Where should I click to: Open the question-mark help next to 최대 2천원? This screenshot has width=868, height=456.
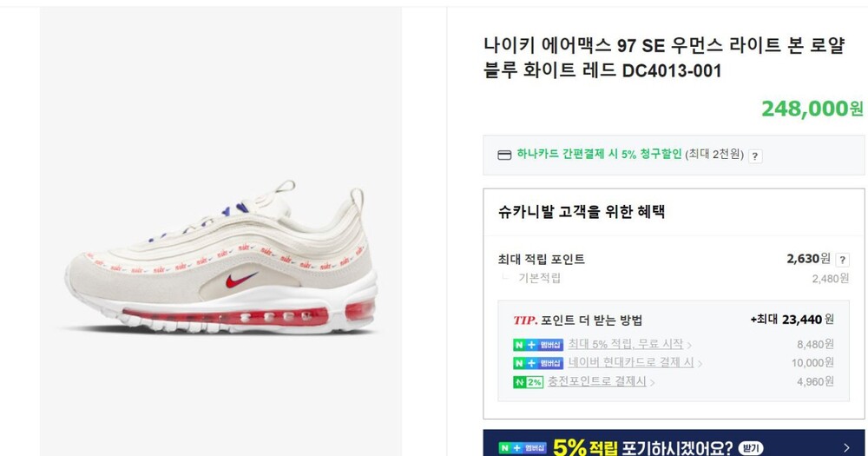click(x=755, y=156)
